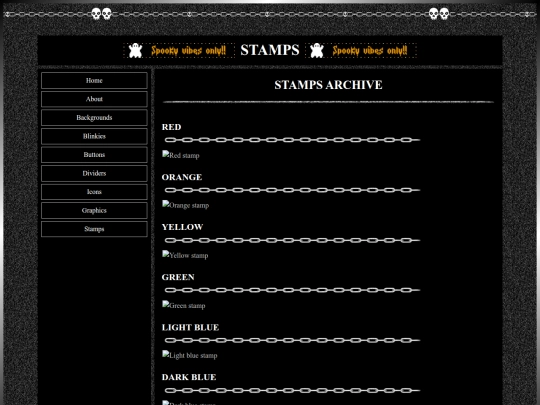Screen dimensions: 540x405
Task: Click the ORANGE section heading
Action: point(182,177)
